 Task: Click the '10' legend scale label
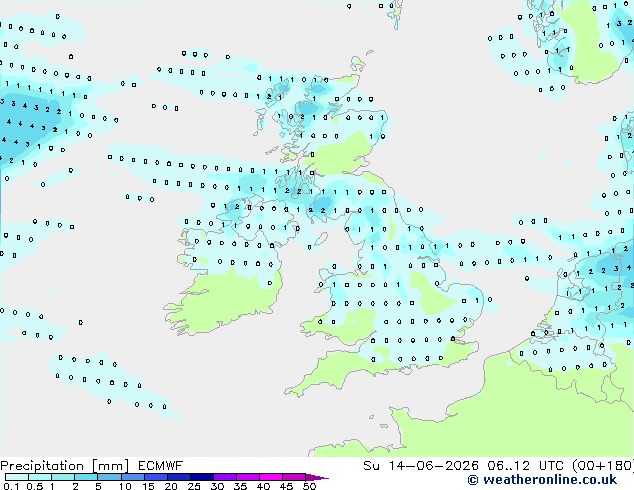[125, 486]
